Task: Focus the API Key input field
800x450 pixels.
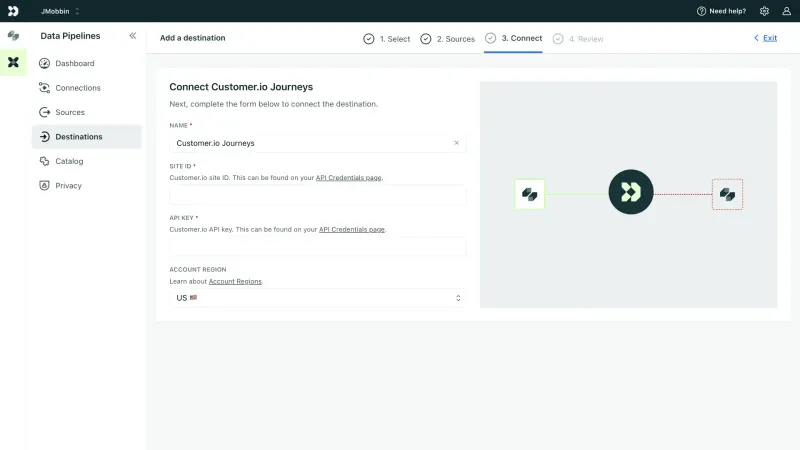Action: click(x=317, y=246)
